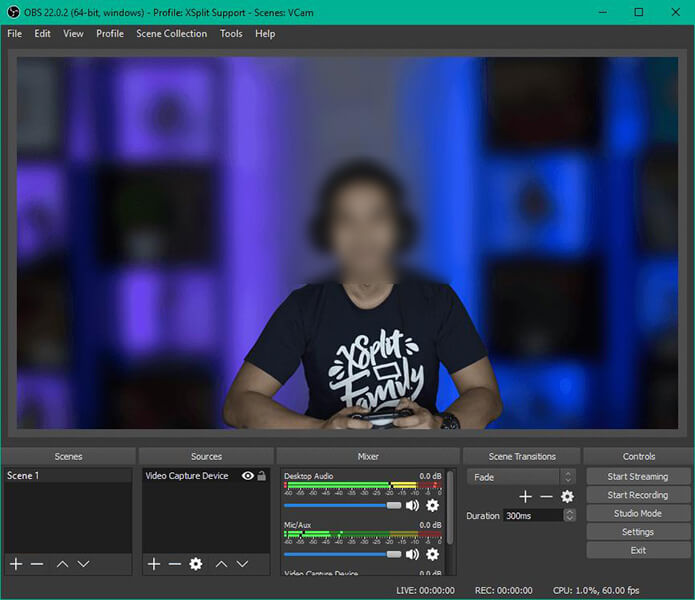Image resolution: width=695 pixels, height=600 pixels.
Task: Click the Sources panel header
Action: click(206, 456)
